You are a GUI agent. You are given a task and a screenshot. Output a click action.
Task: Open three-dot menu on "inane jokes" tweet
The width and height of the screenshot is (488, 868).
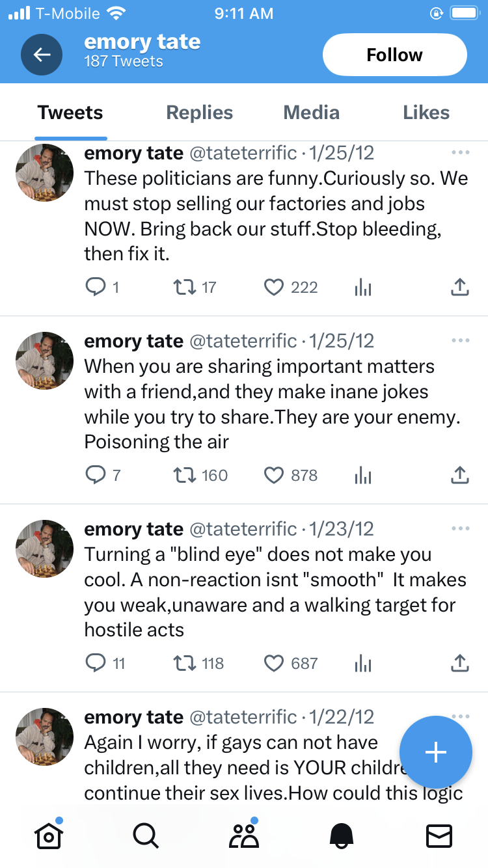460,340
